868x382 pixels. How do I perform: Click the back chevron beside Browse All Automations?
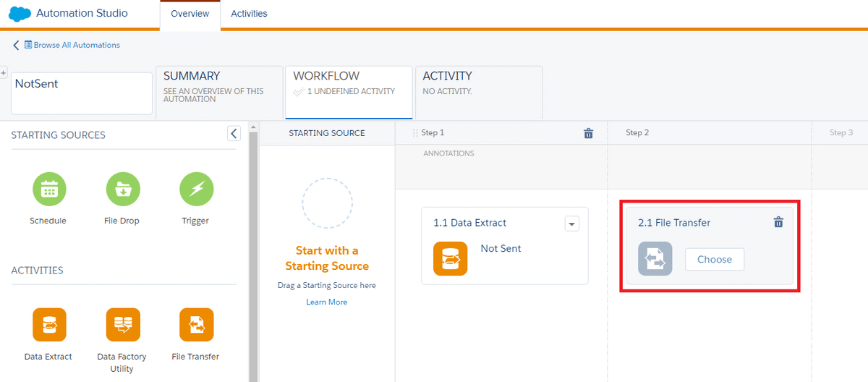16,45
